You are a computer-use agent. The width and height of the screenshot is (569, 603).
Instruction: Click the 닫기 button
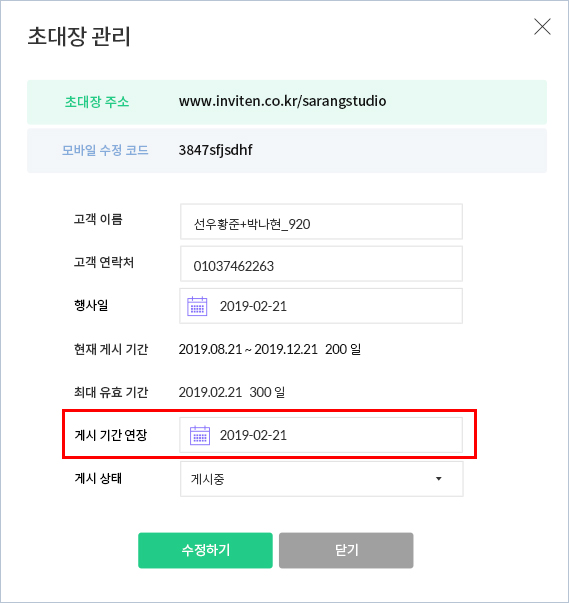346,550
